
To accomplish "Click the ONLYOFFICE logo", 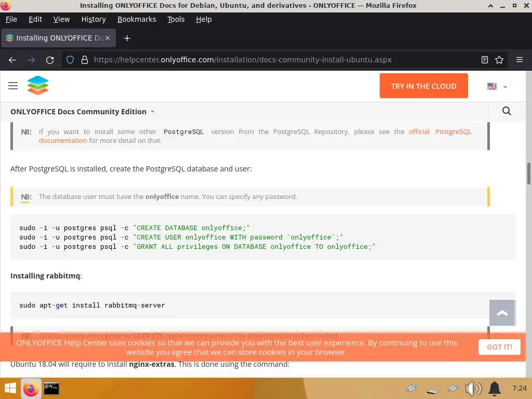I will [38, 85].
